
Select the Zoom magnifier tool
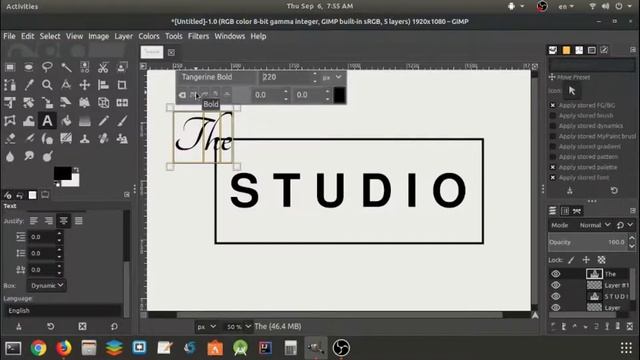(x=47, y=85)
